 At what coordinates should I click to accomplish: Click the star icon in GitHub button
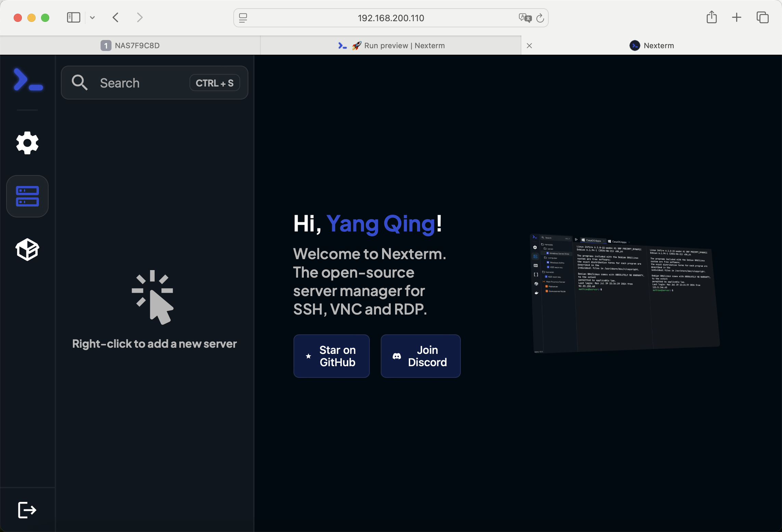tap(308, 356)
